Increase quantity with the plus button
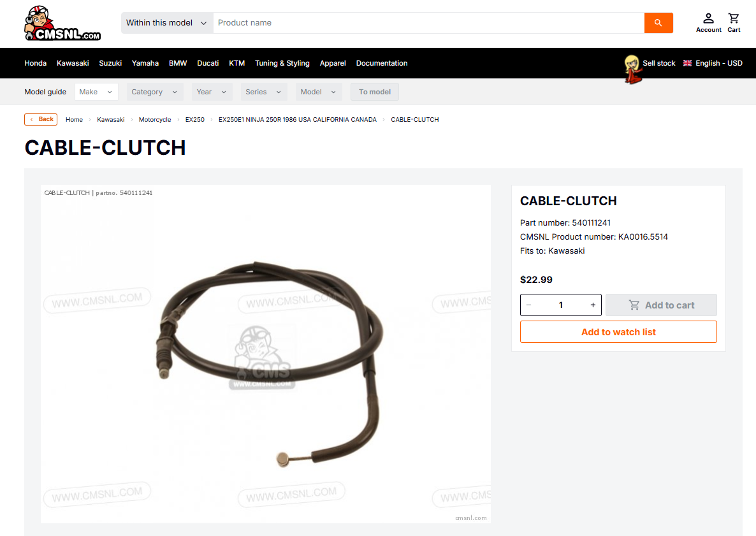Image resolution: width=756 pixels, height=536 pixels. coord(593,305)
